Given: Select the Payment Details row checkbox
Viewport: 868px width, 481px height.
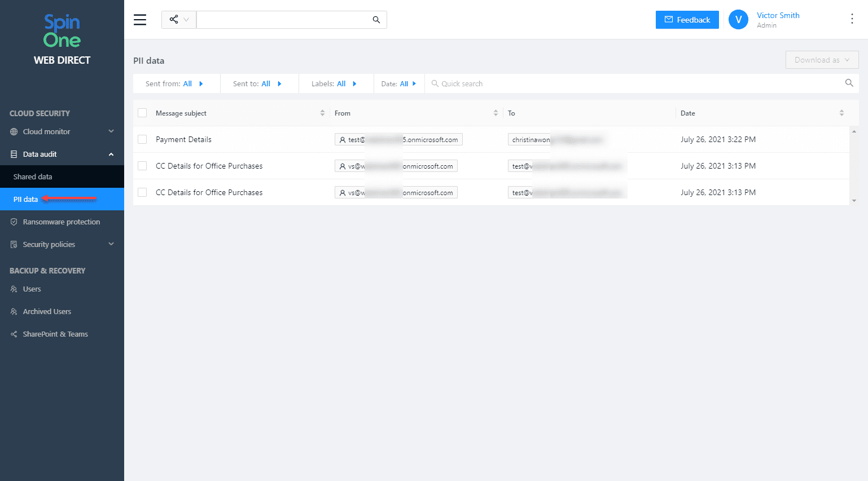Looking at the screenshot, I should pyautogui.click(x=142, y=139).
